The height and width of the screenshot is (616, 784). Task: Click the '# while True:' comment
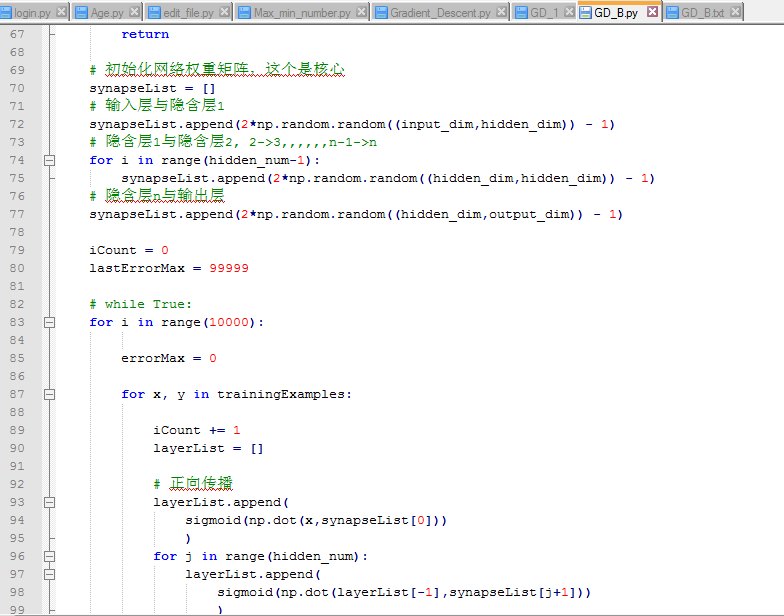[x=140, y=304]
